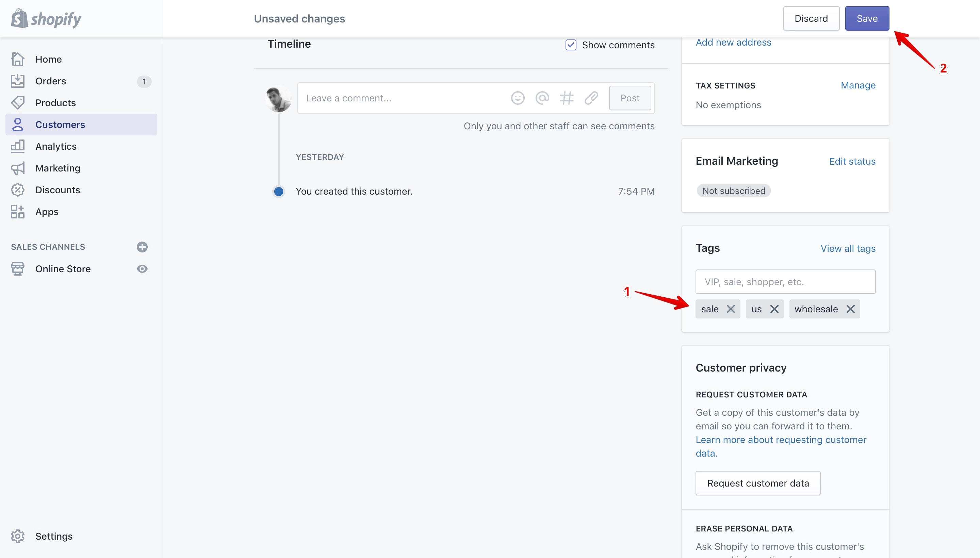Click the Customers person icon
Viewport: 980px width, 558px height.
pyautogui.click(x=18, y=125)
